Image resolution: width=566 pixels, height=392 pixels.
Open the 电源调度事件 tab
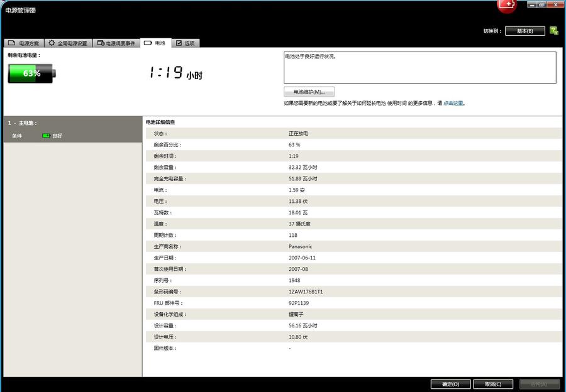pyautogui.click(x=116, y=43)
